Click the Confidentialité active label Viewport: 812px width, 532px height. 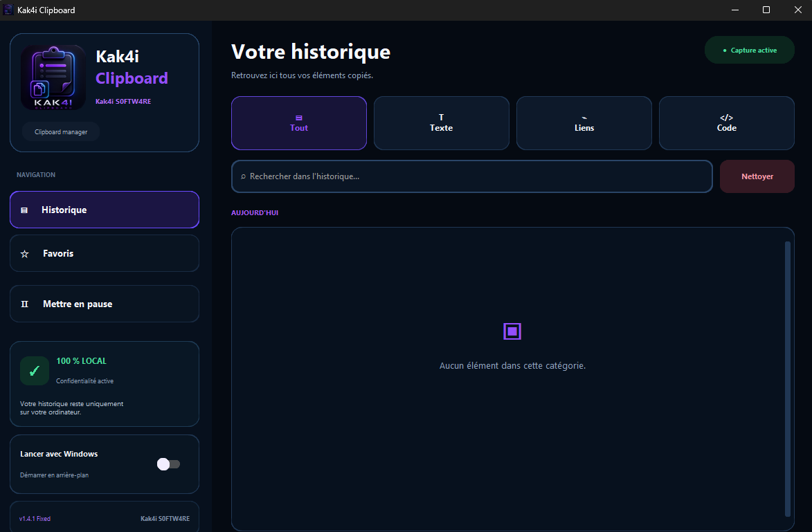[85, 381]
